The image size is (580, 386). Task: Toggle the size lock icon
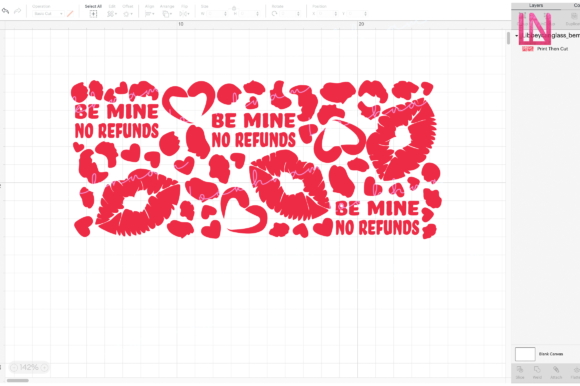click(x=234, y=8)
